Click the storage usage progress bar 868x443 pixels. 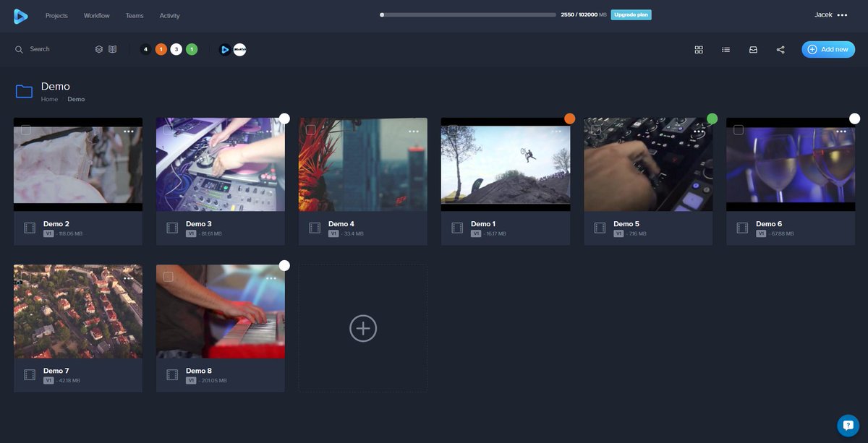[x=468, y=14]
